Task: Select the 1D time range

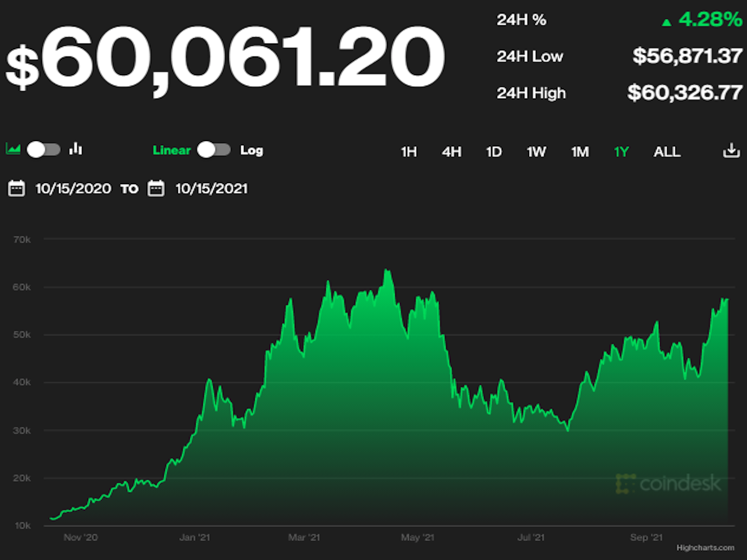Action: coord(493,152)
